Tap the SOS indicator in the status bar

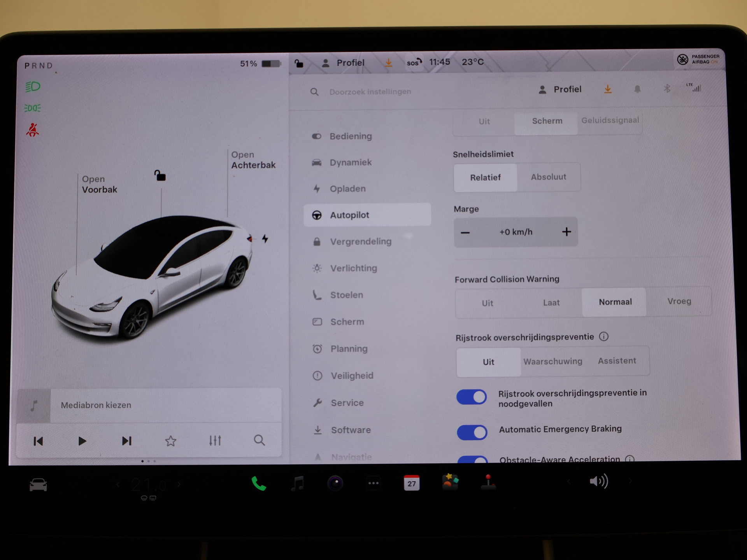[x=414, y=62]
